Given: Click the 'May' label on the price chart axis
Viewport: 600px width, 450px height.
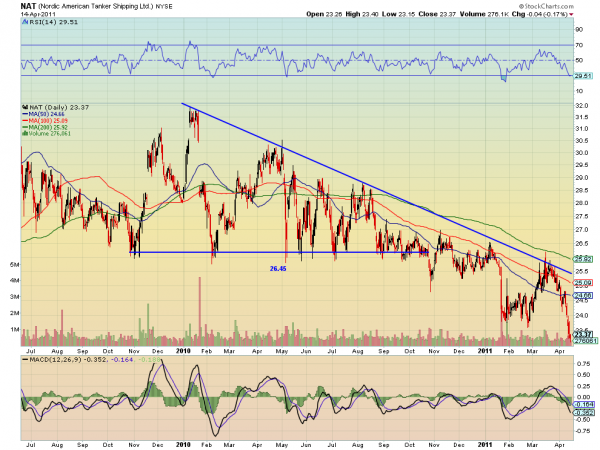Looking at the screenshot, I should point(282,351).
